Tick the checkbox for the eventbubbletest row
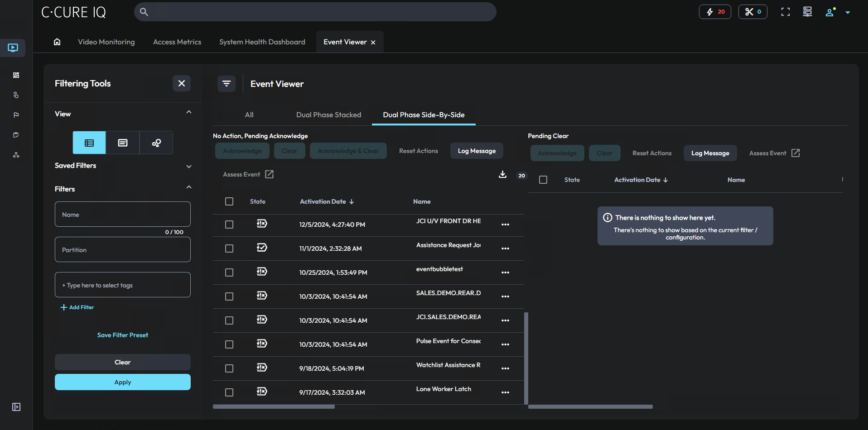Screen dimensions: 868x430 (229, 272)
